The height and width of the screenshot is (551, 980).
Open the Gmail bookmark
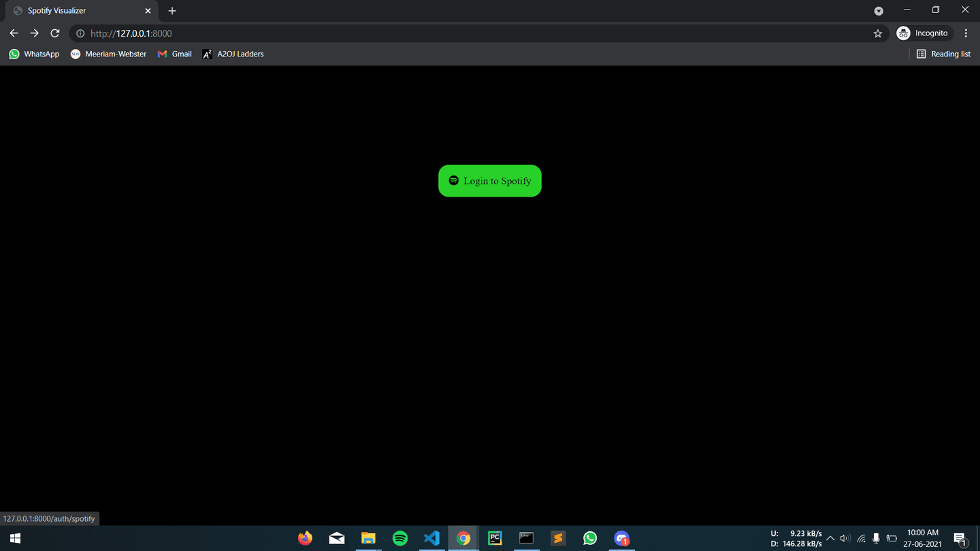click(x=174, y=54)
